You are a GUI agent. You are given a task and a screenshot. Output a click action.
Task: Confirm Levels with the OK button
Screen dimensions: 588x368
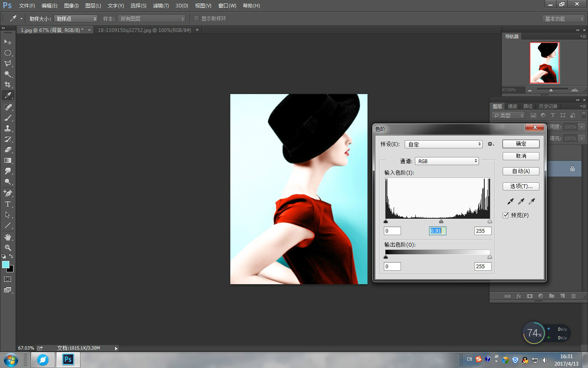coord(521,144)
